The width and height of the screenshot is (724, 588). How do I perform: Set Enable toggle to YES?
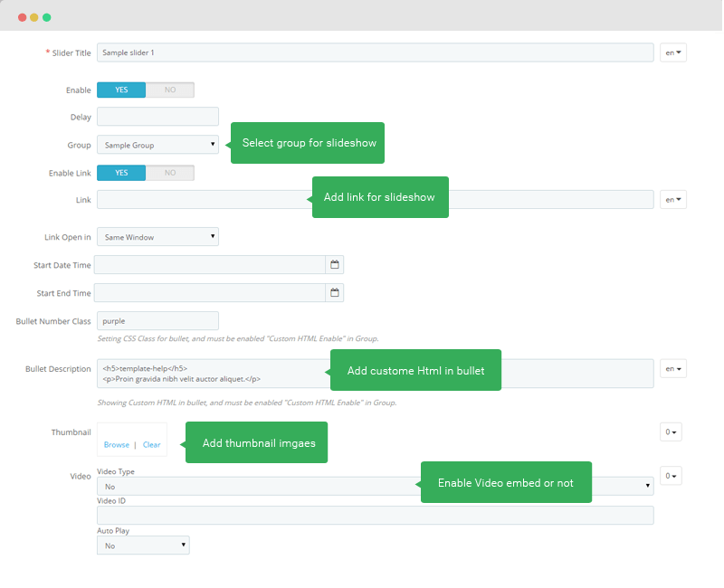point(121,90)
